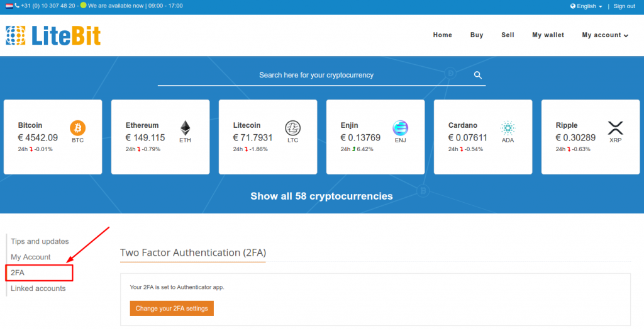The image size is (644, 330).
Task: Click 'We are available now' hours text
Action: [x=136, y=6]
